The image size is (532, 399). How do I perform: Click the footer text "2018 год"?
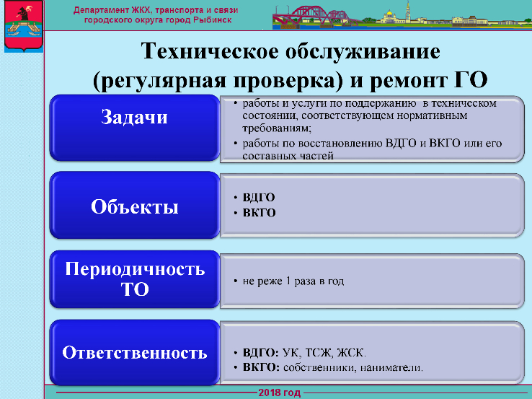point(280,393)
